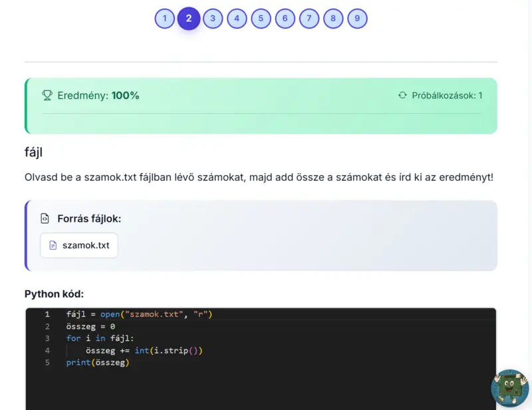Jump to exercise page 3

213,19
